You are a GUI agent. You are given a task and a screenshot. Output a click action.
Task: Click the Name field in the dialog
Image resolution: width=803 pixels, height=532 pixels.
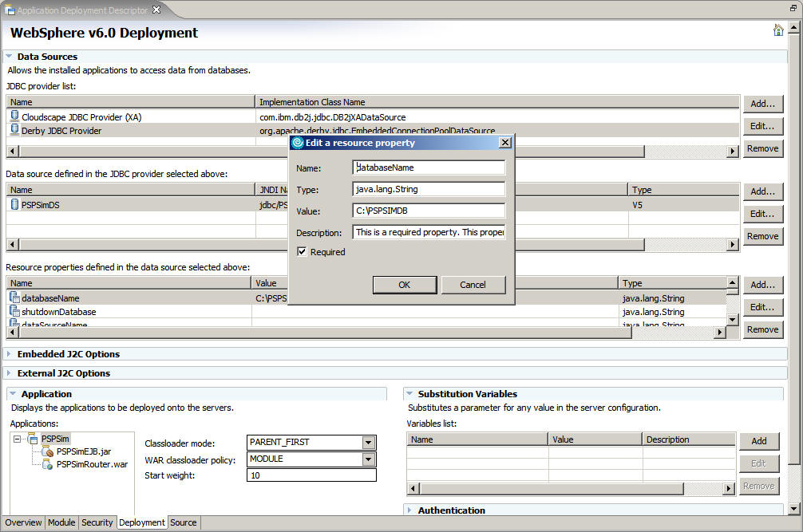[429, 167]
